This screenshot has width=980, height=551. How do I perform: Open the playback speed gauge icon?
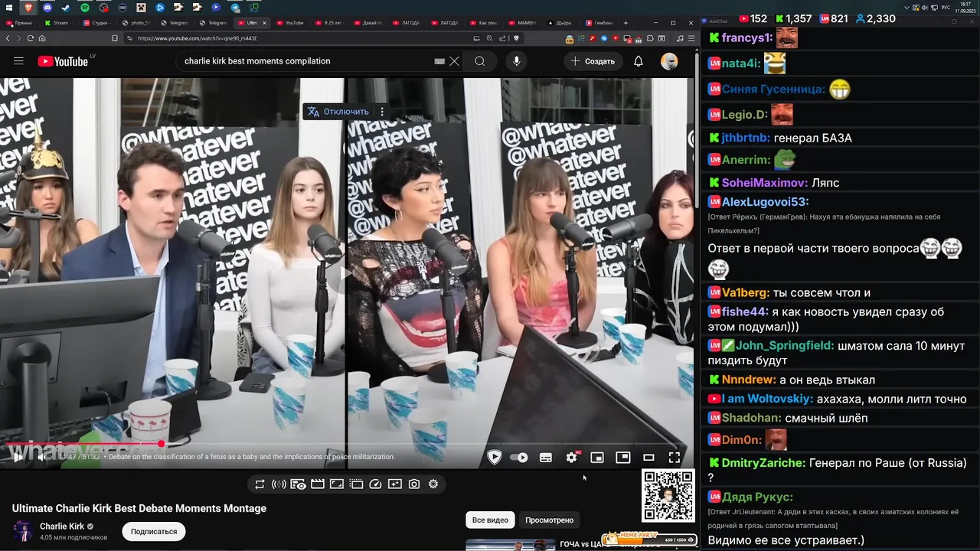tap(375, 484)
